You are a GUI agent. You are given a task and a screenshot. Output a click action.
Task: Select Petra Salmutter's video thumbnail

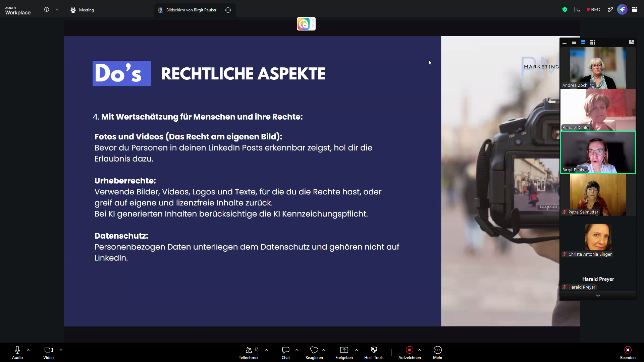[598, 195]
